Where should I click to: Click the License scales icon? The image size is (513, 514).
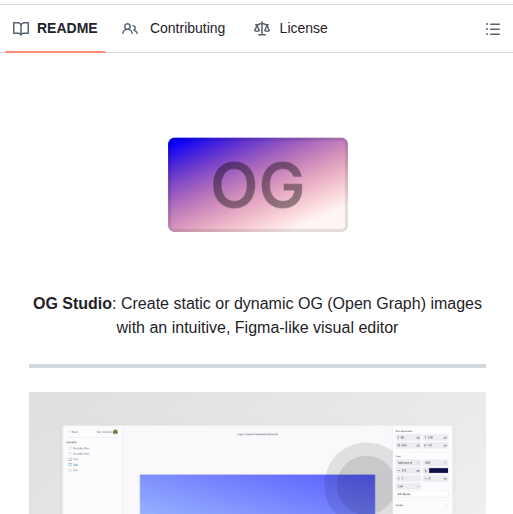click(x=262, y=29)
